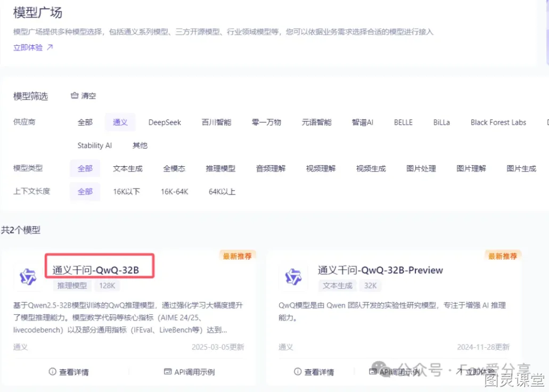Filter model type by 图片生成
Image resolution: width=549 pixels, height=392 pixels.
coord(521,168)
